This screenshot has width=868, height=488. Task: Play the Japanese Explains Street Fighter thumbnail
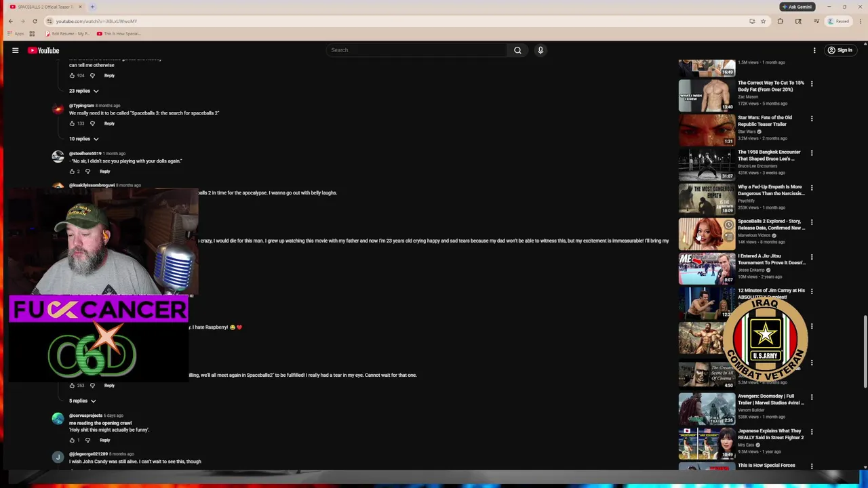[x=707, y=443]
